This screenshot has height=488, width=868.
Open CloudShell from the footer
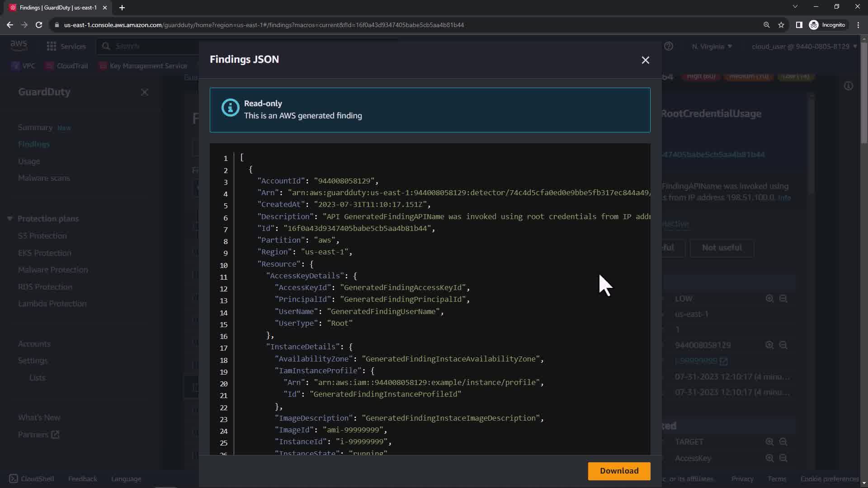pos(31,479)
